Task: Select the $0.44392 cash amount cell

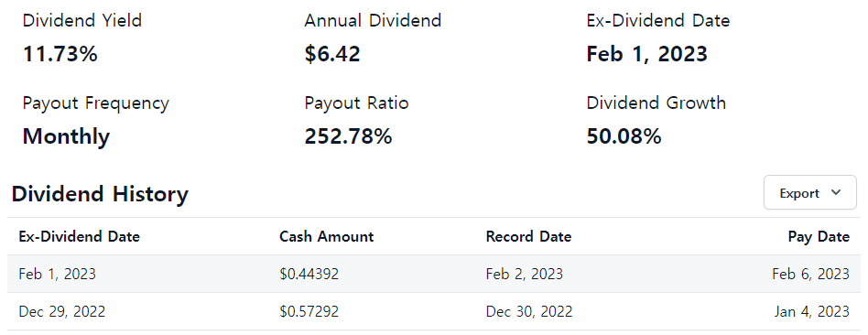Action: coord(309,274)
